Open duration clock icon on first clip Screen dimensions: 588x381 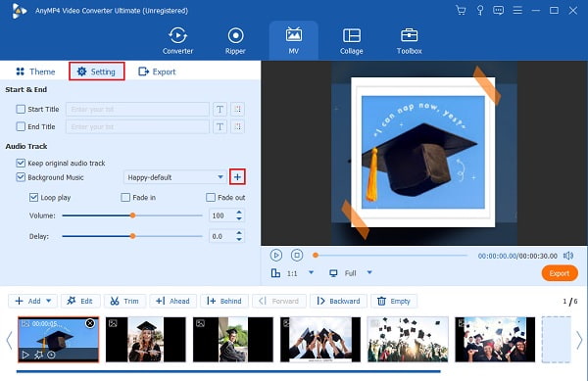(x=51, y=355)
